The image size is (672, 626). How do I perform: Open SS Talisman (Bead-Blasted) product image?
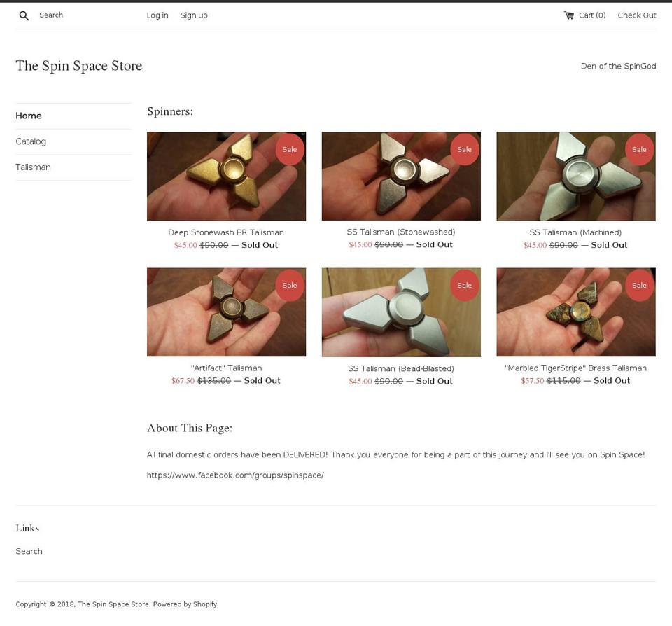coord(401,312)
